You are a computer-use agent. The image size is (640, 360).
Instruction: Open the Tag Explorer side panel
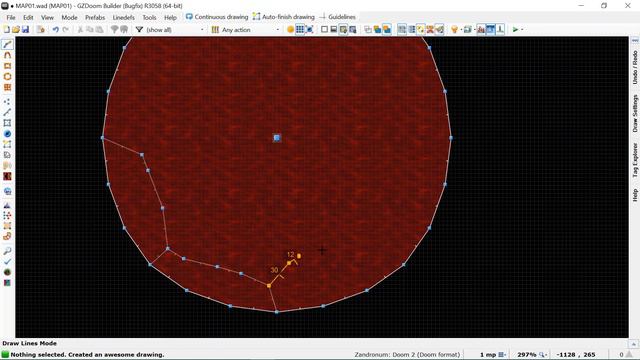[x=635, y=160]
